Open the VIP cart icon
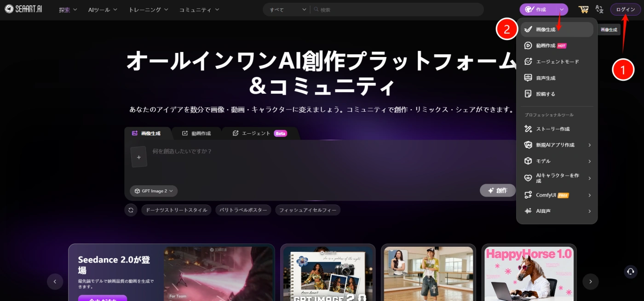The height and width of the screenshot is (301, 644). click(x=583, y=9)
